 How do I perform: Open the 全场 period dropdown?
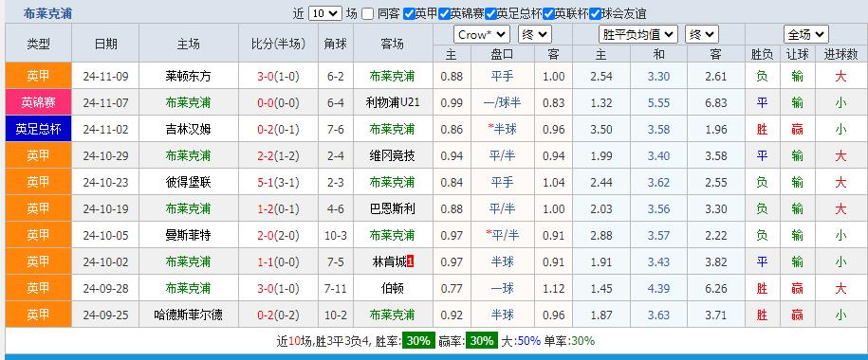[x=806, y=35]
